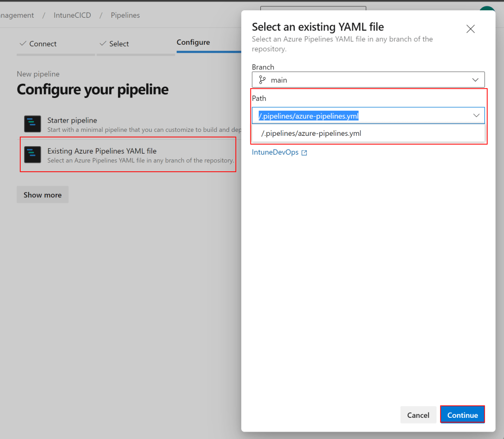Close the Select an existing YAML file dialog
Viewport: 504px width, 439px height.
(470, 29)
